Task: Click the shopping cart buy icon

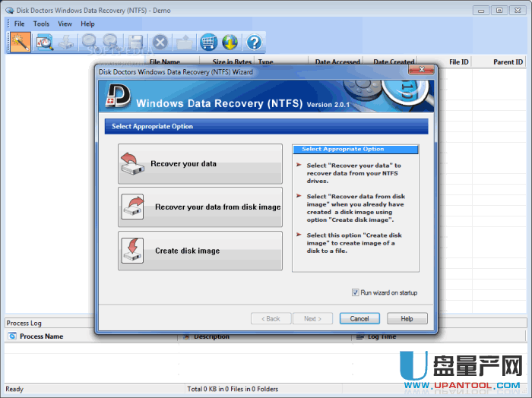Action: pyautogui.click(x=207, y=43)
